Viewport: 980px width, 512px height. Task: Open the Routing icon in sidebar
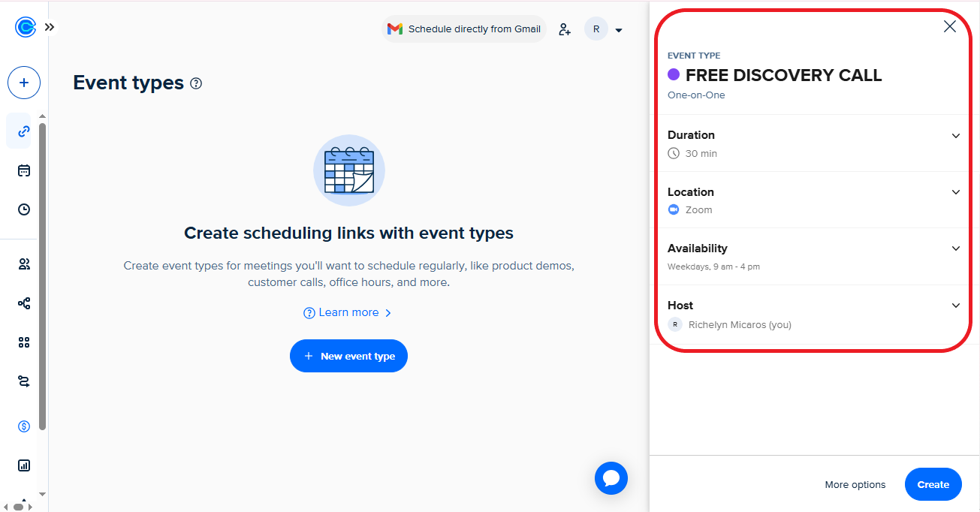(24, 381)
